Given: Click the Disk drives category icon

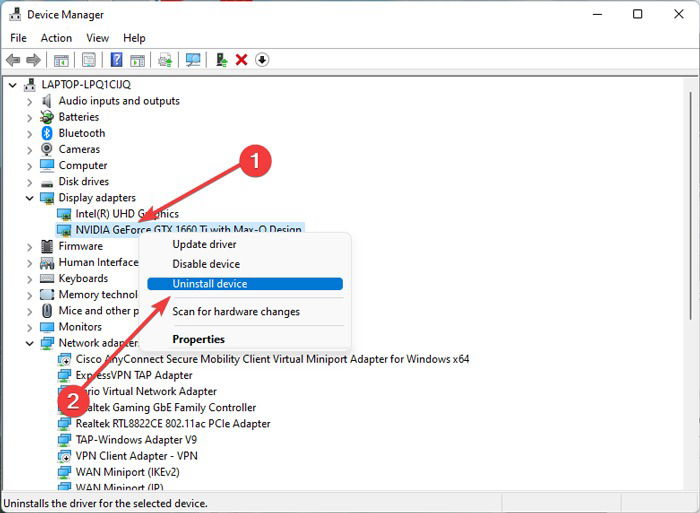Looking at the screenshot, I should 47,183.
